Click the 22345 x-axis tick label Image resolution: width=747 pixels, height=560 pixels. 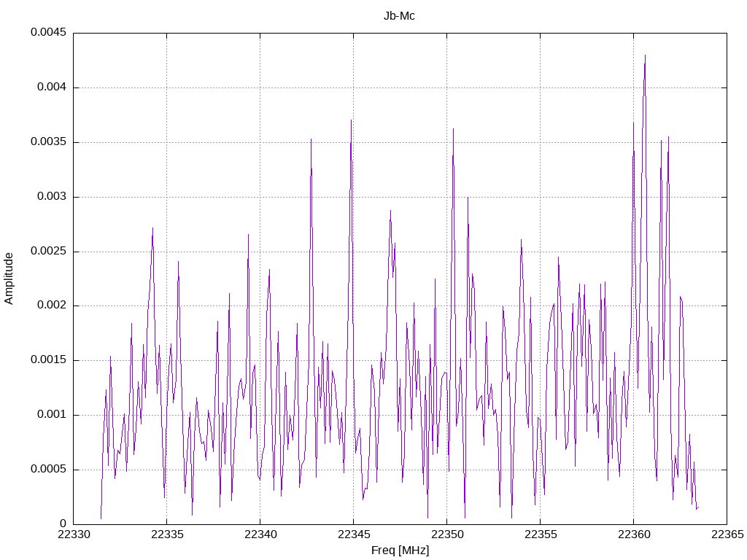coord(354,534)
